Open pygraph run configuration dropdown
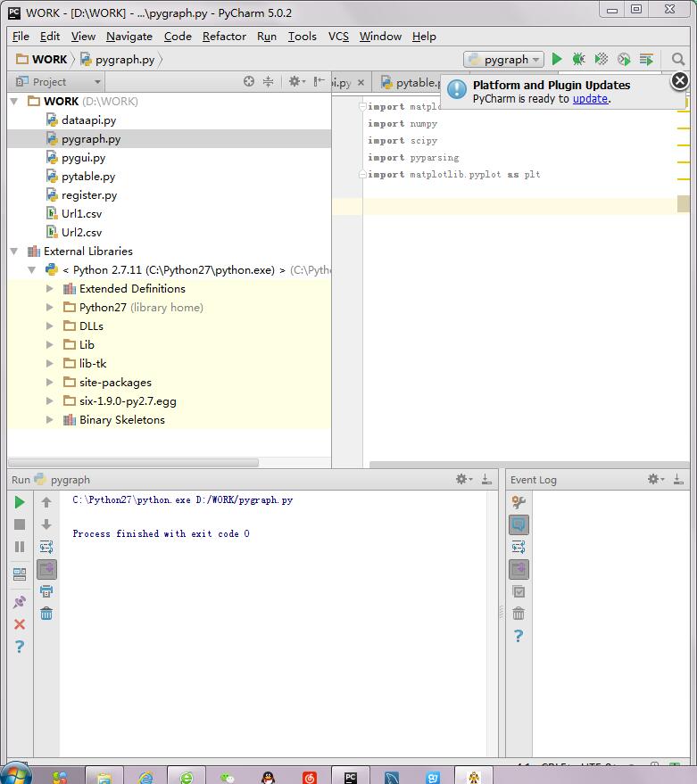This screenshot has width=697, height=784. 504,60
